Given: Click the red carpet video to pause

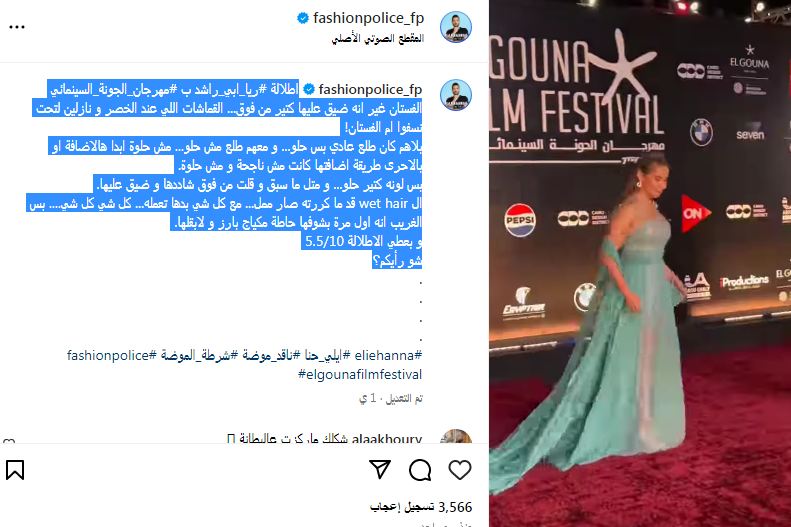Looking at the screenshot, I should [x=640, y=263].
